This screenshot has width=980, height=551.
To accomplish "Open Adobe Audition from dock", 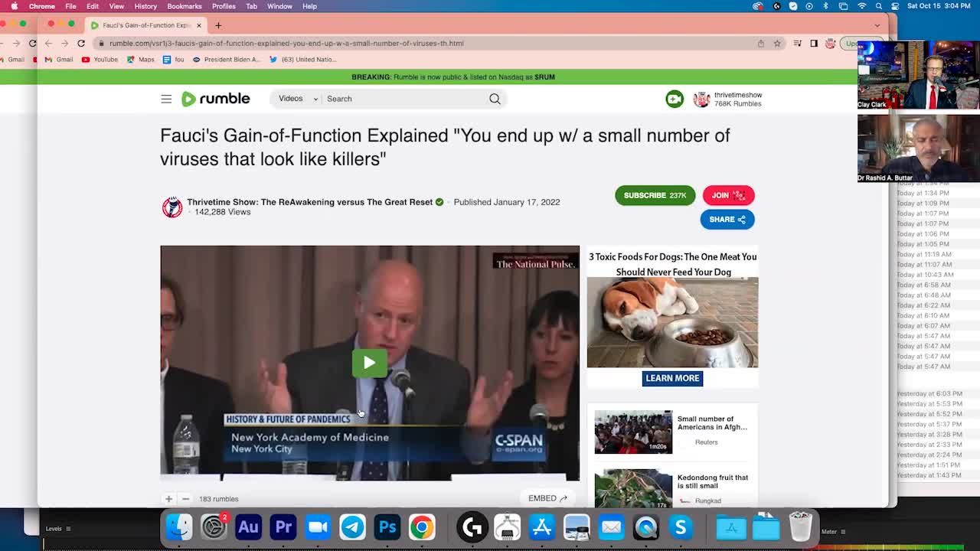I will tap(248, 527).
